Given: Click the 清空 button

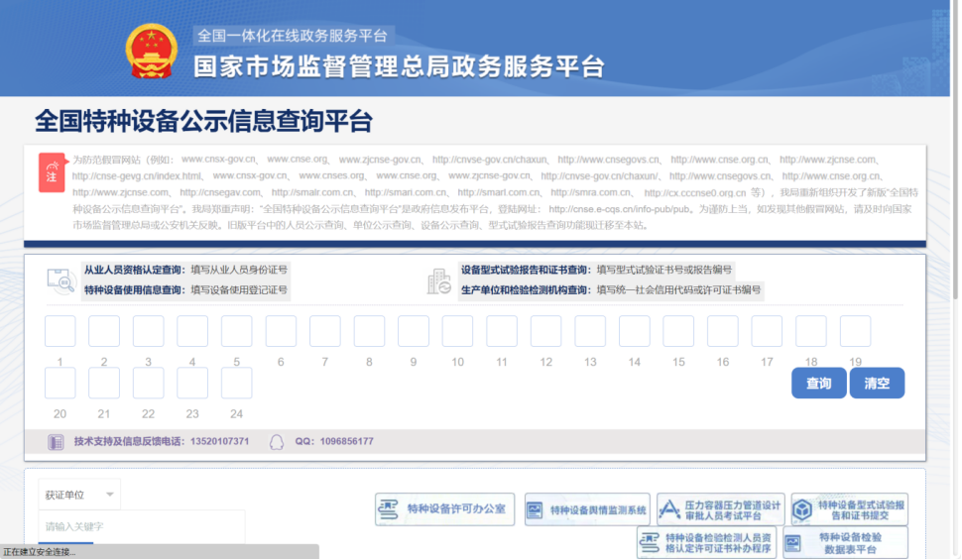Looking at the screenshot, I should (x=877, y=383).
